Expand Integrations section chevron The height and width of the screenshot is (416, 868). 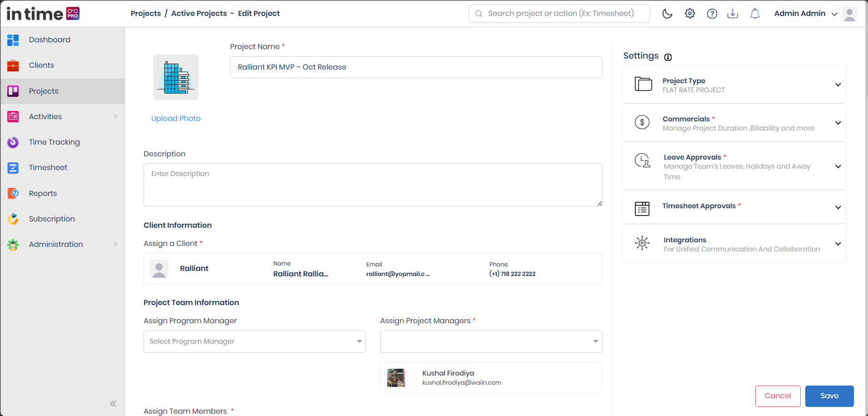[838, 244]
